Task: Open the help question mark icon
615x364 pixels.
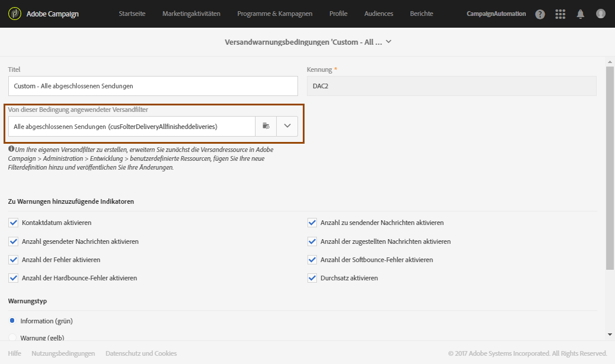Action: pyautogui.click(x=540, y=14)
